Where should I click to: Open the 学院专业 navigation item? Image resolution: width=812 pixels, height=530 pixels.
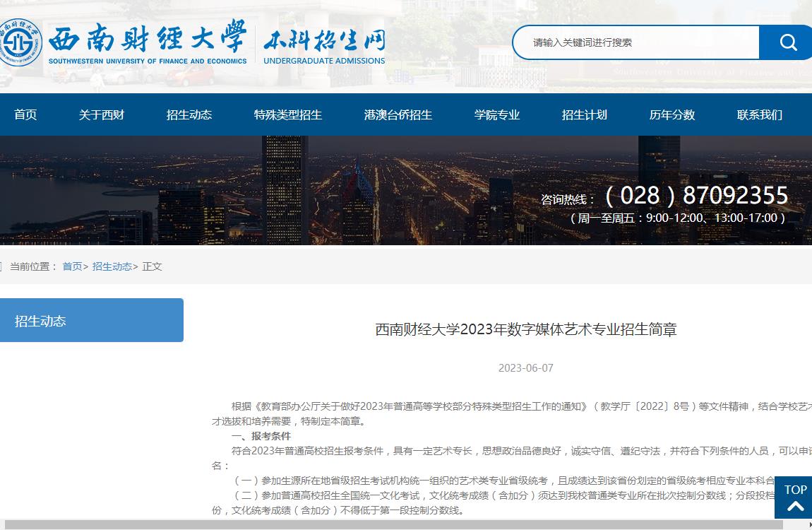click(x=496, y=114)
